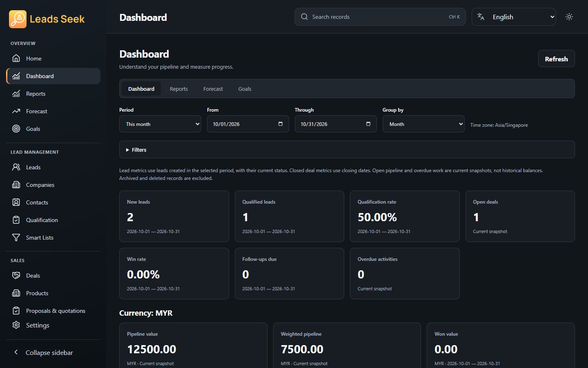The height and width of the screenshot is (368, 588).
Task: Click the New leads card value 2
Action: [130, 217]
